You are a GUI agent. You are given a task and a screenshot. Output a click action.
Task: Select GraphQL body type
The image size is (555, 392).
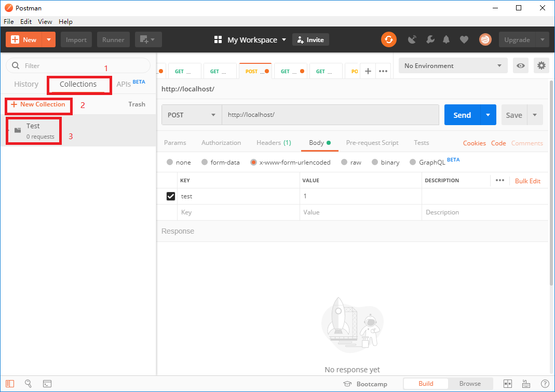[413, 162]
